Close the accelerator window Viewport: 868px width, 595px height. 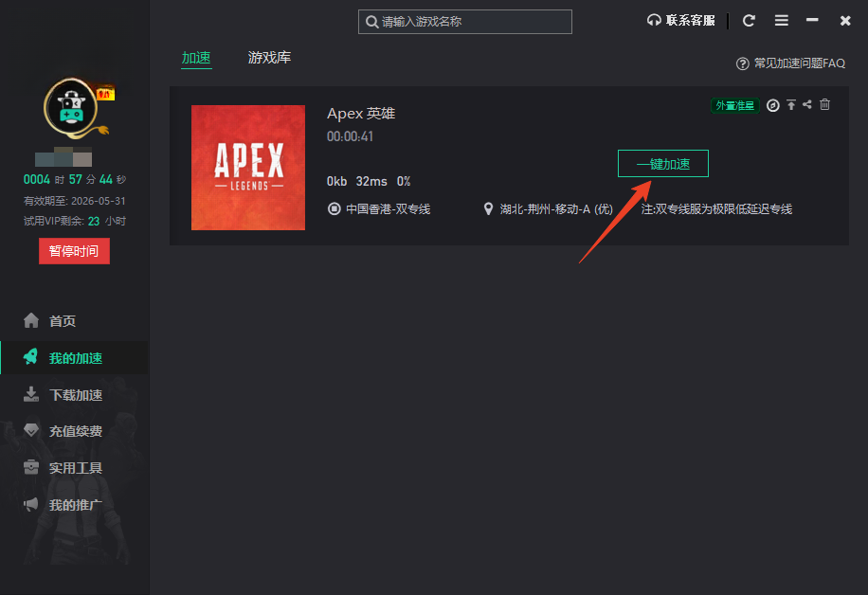[x=844, y=21]
